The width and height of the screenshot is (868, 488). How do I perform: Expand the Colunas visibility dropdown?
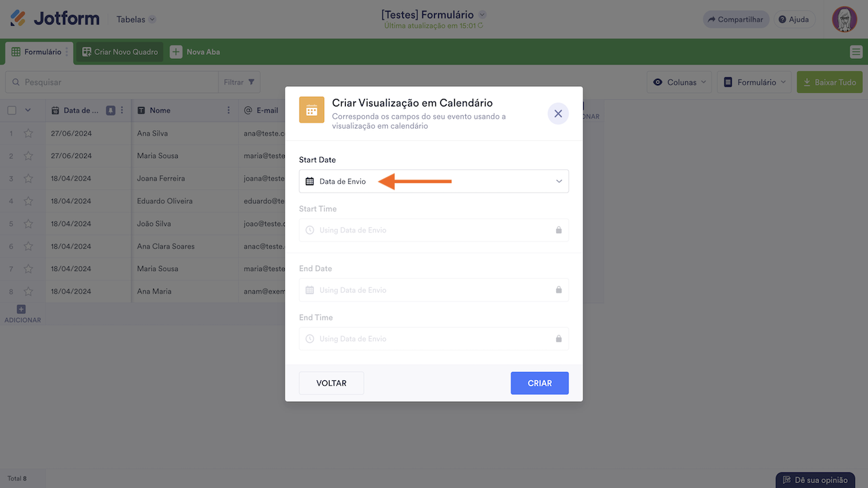[x=679, y=82]
